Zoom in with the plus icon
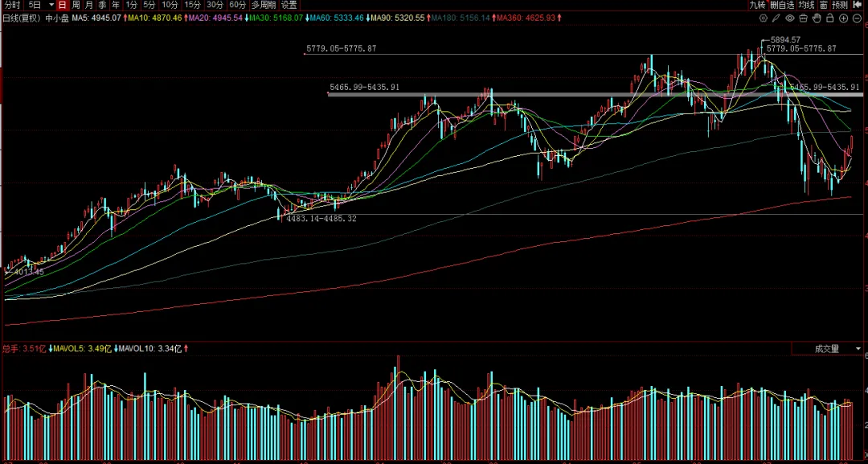Viewport: 868px width, 464px height. (x=843, y=18)
